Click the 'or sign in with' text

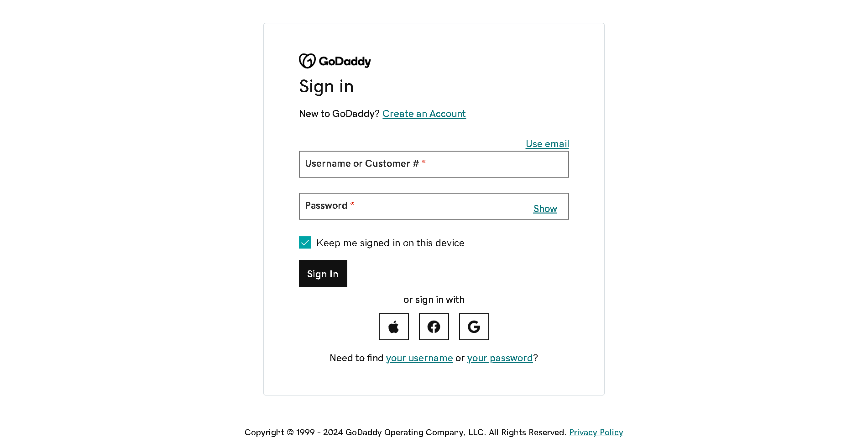434,300
